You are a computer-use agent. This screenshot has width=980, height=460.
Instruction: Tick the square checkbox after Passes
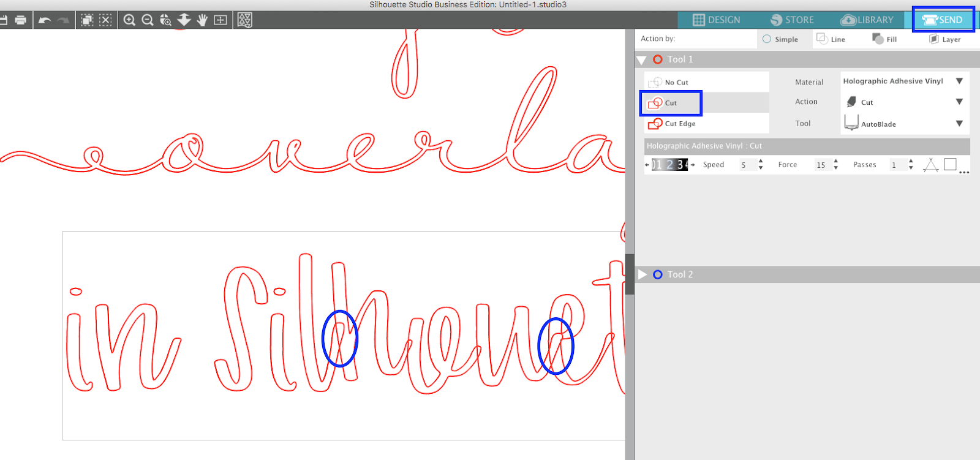[x=951, y=164]
